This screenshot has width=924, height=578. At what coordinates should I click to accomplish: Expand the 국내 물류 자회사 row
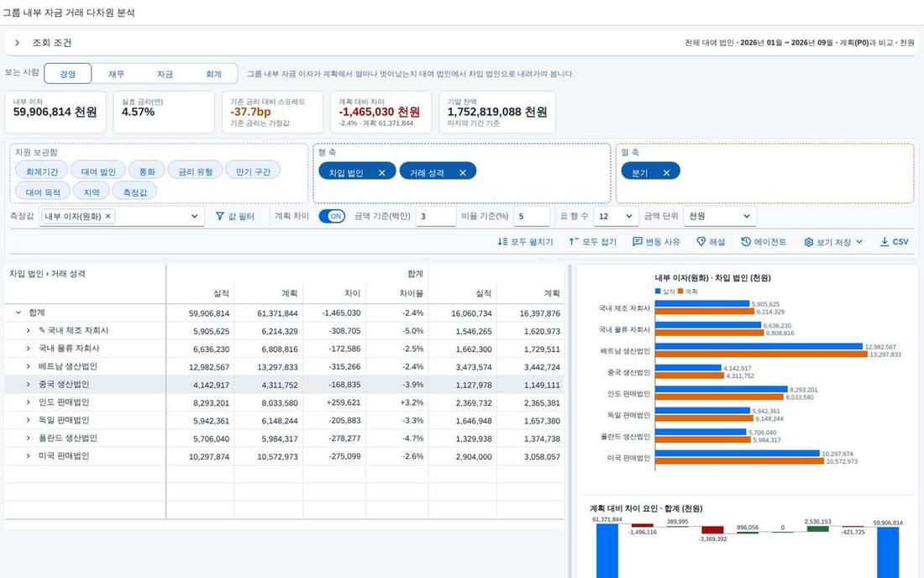point(28,348)
